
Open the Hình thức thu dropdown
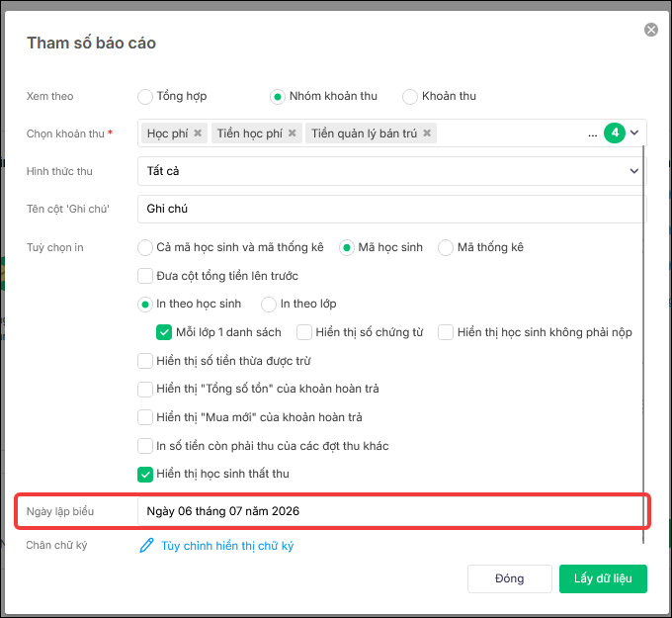[391, 171]
